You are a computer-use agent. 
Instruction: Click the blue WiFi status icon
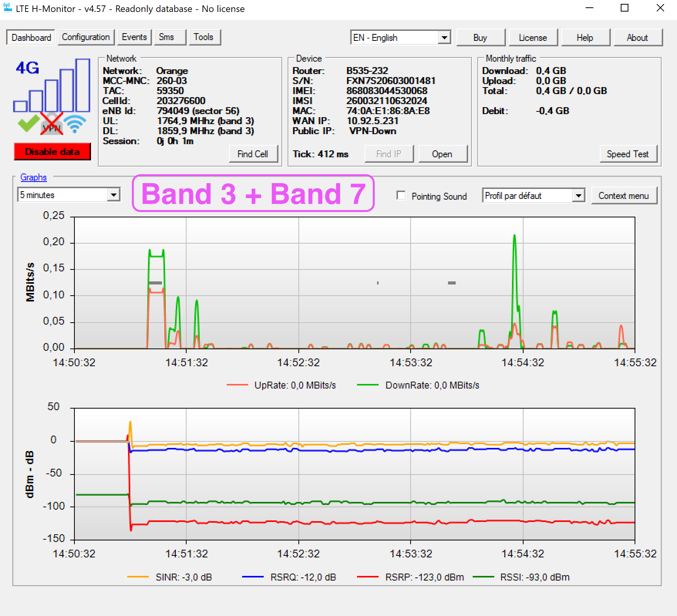pos(75,124)
